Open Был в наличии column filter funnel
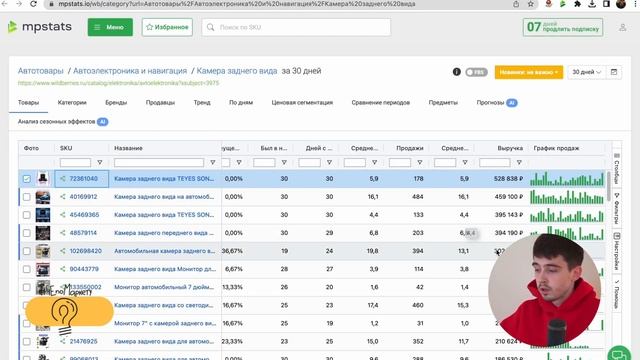640x360 pixels. (x=284, y=162)
